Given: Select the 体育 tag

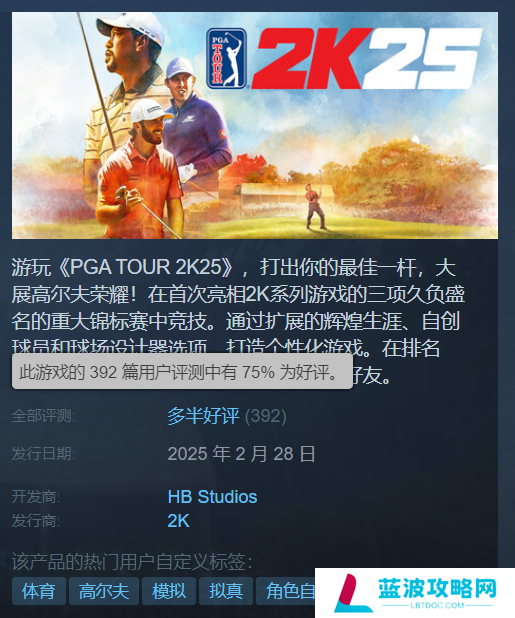Looking at the screenshot, I should (39, 591).
